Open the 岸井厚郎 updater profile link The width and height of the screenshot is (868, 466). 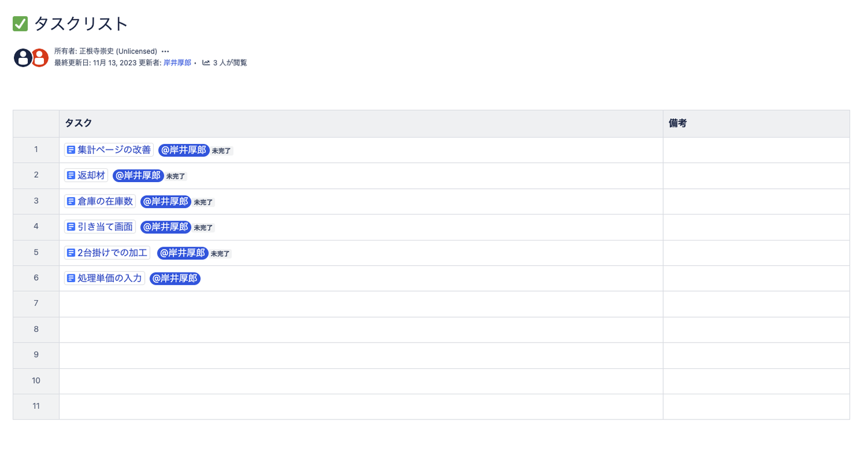tap(177, 63)
